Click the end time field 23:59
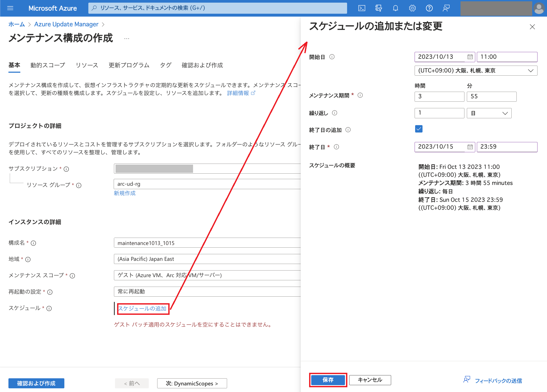 [x=507, y=147]
